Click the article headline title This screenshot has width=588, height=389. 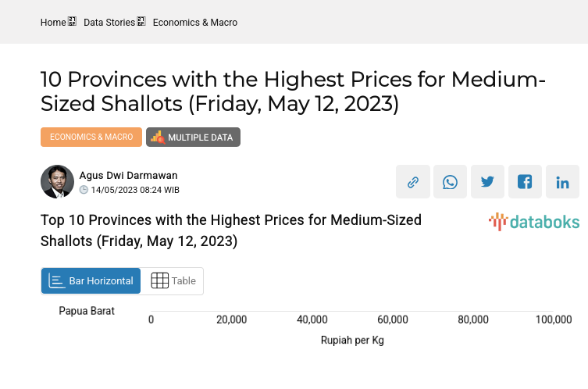point(293,91)
